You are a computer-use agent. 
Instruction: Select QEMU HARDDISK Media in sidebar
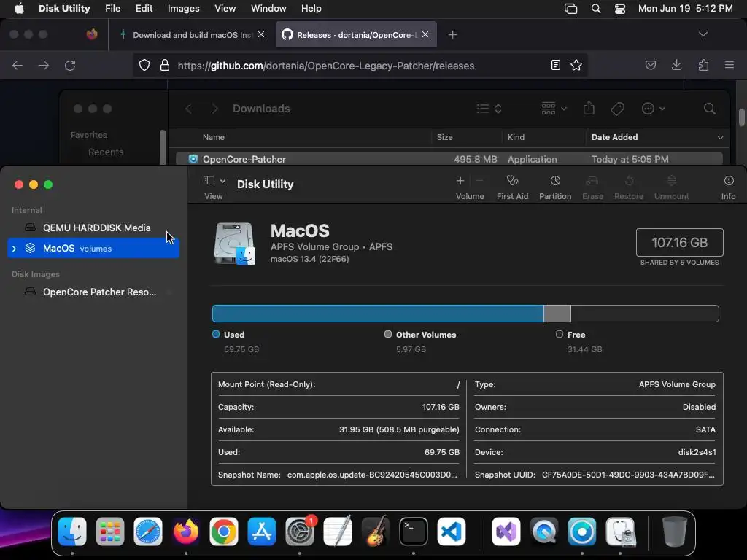point(93,227)
